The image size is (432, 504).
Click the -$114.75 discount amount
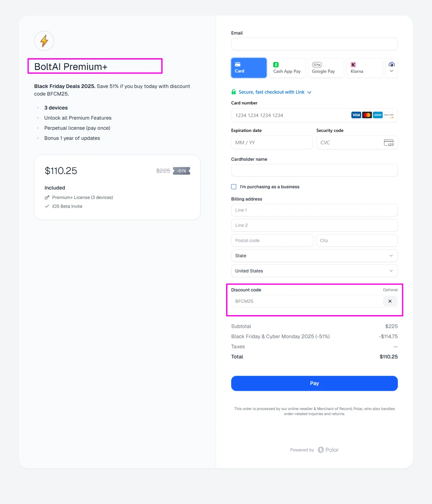point(388,336)
